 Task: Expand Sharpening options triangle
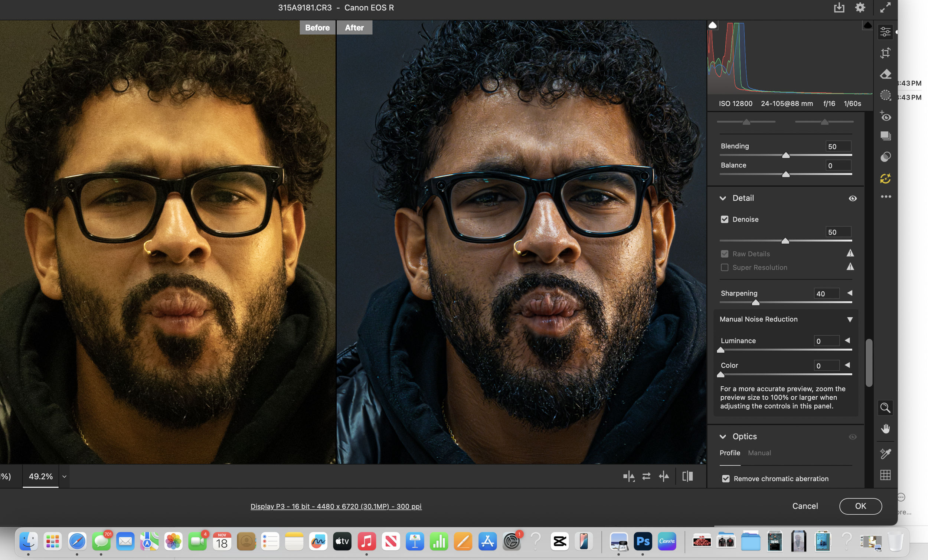click(x=849, y=292)
